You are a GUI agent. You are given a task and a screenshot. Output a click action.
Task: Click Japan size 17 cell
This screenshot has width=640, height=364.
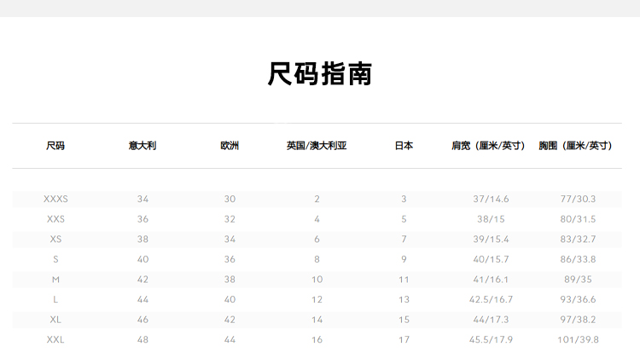click(404, 339)
